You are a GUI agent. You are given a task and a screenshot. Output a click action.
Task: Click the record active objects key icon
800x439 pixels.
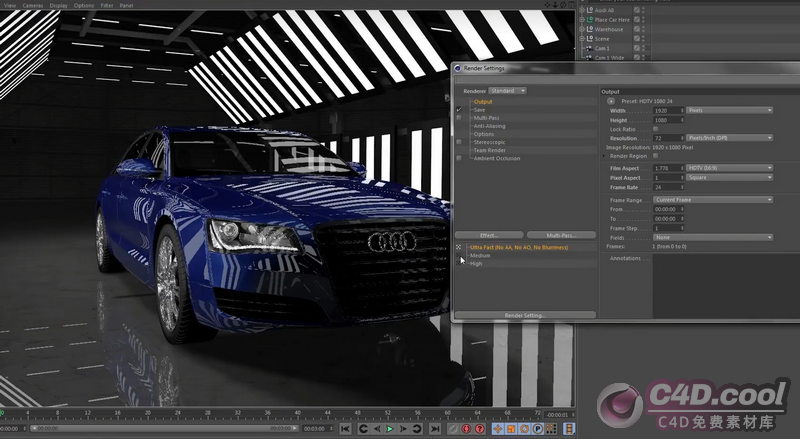coord(453,429)
